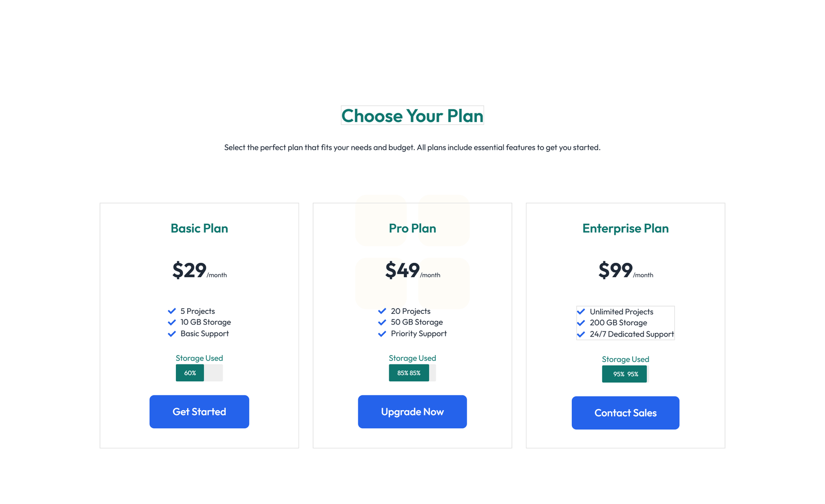Select the checkmark beside Basic Support
The image size is (825, 504).
point(172,333)
